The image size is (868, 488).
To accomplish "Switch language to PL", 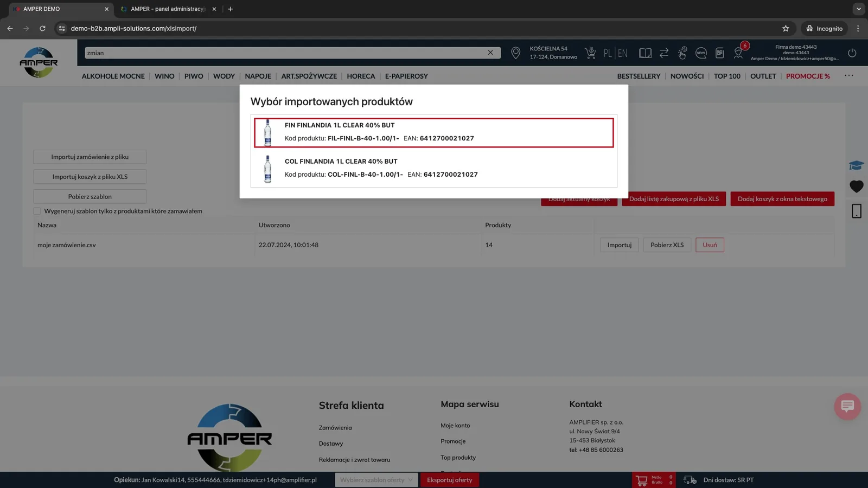I will point(607,53).
